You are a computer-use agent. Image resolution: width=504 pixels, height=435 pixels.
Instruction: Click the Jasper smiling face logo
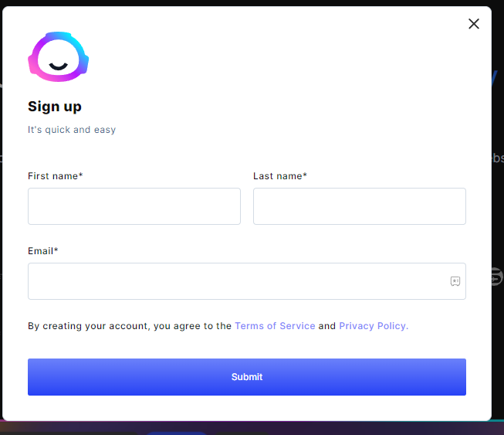click(58, 56)
